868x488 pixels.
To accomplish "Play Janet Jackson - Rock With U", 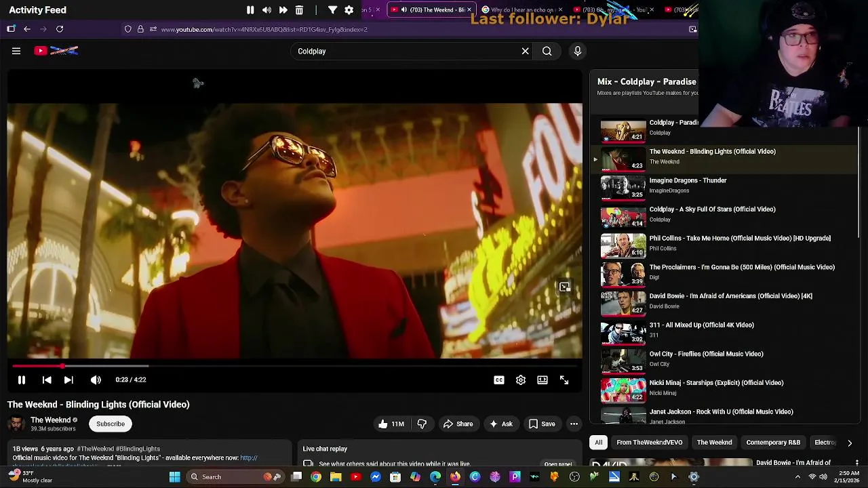I will (724, 415).
